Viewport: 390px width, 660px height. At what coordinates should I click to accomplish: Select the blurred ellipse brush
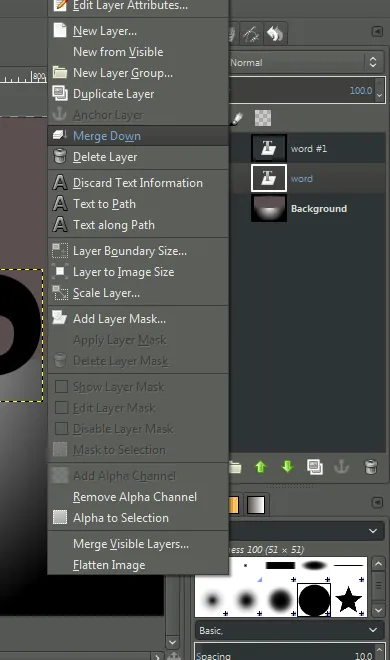click(x=314, y=565)
